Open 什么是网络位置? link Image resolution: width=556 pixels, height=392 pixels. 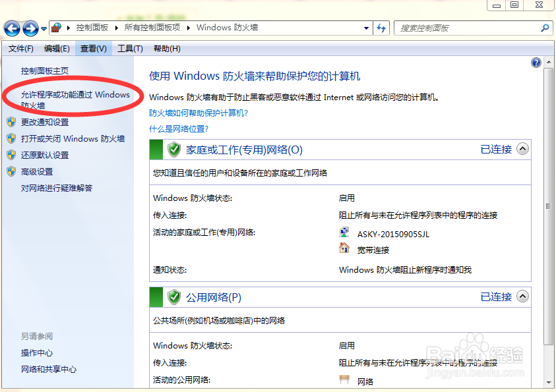pos(178,129)
